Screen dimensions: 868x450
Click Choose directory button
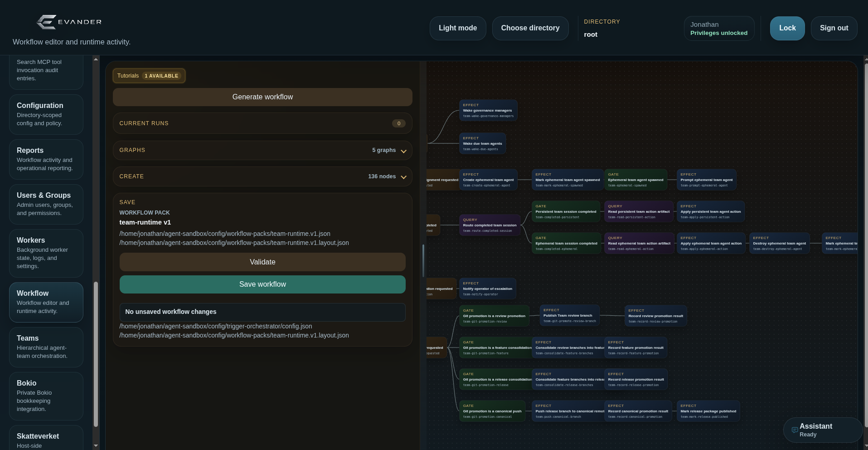pyautogui.click(x=530, y=28)
